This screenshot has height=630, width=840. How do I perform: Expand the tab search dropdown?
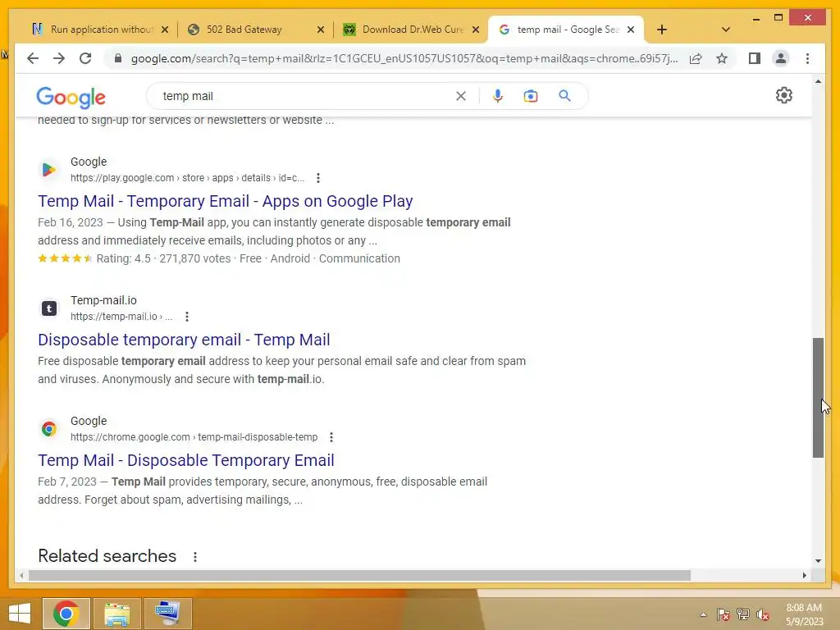click(725, 30)
